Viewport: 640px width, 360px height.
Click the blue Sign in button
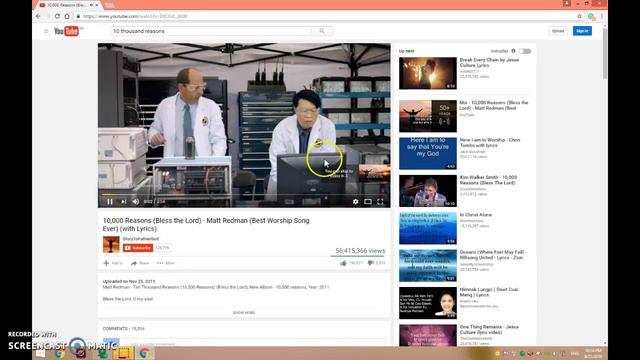click(582, 31)
